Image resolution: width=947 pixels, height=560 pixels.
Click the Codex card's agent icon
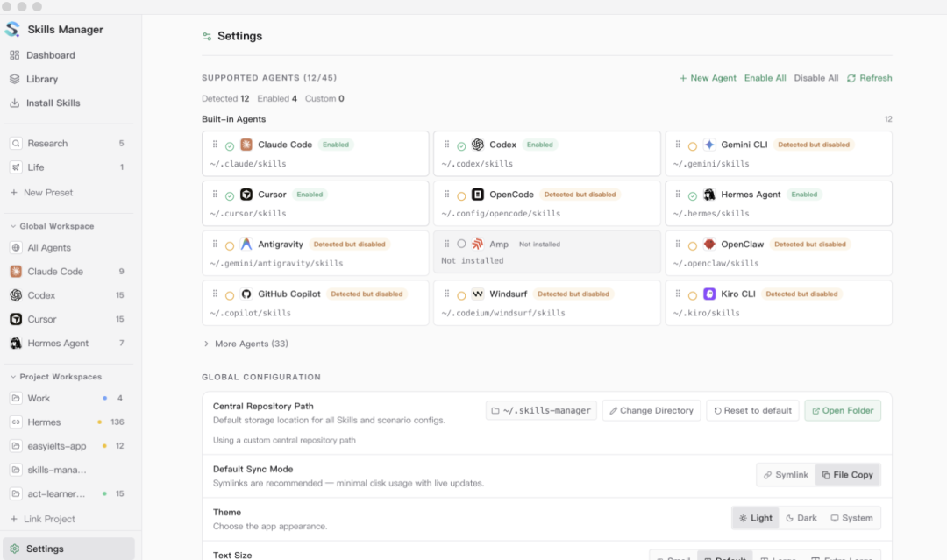click(x=478, y=145)
